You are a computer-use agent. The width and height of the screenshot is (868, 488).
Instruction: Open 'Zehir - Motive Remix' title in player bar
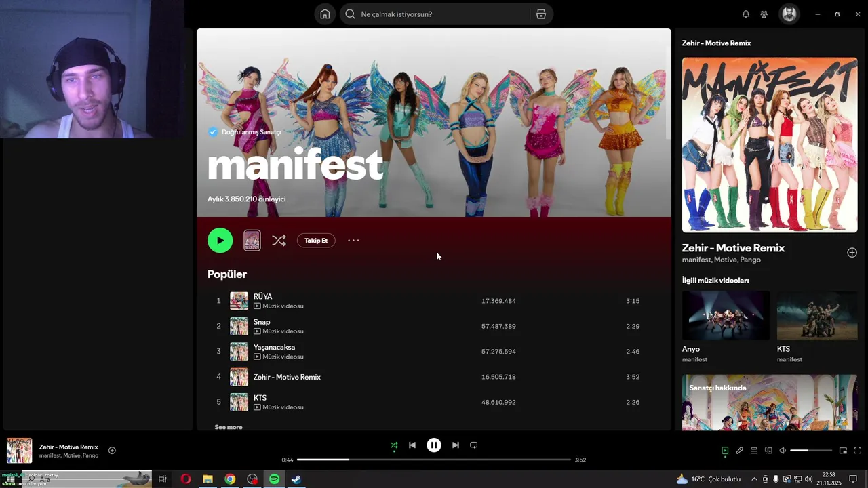click(x=68, y=447)
